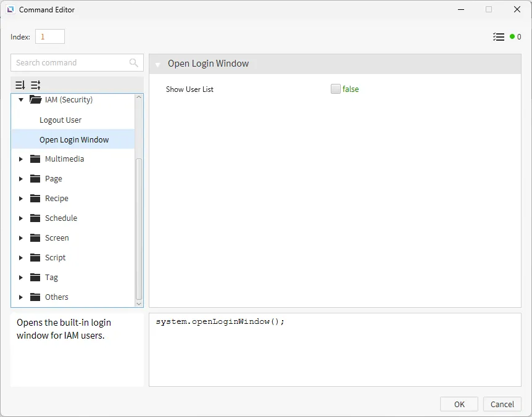Click the command tree scrollbar down arrow

139,303
